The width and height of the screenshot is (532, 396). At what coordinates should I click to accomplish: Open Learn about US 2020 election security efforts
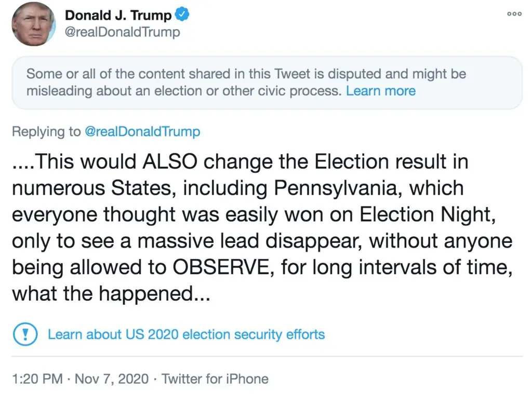[186, 334]
